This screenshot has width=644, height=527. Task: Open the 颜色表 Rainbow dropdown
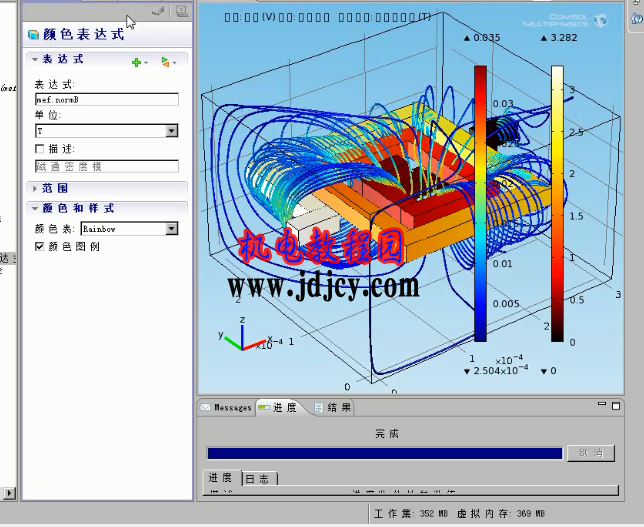[x=171, y=229]
